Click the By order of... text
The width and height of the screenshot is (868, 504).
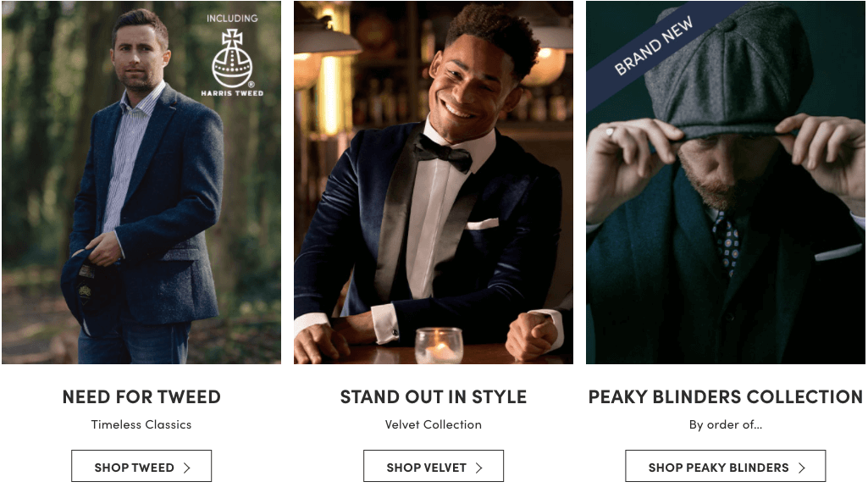[x=726, y=424]
